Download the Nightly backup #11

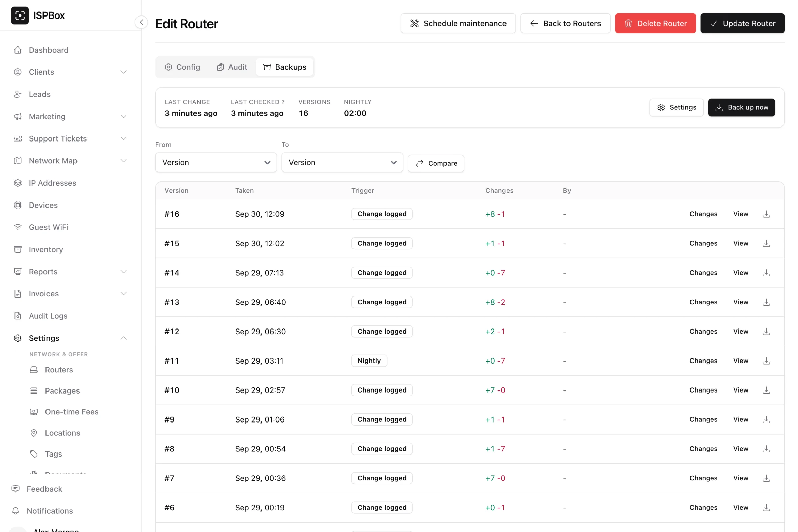point(766,361)
